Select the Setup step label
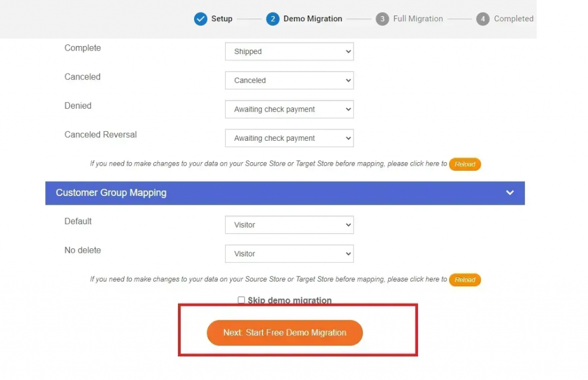The width and height of the screenshot is (588, 380). click(x=223, y=18)
